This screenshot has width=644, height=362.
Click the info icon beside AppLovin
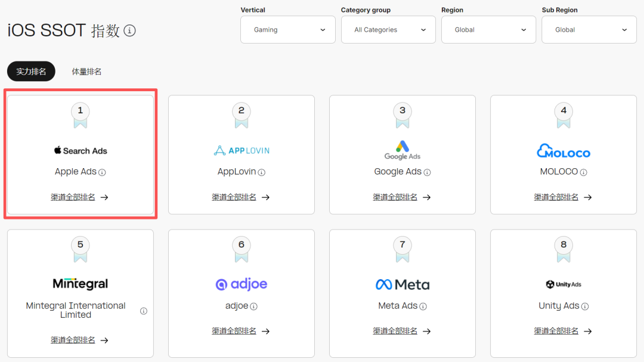[262, 172]
